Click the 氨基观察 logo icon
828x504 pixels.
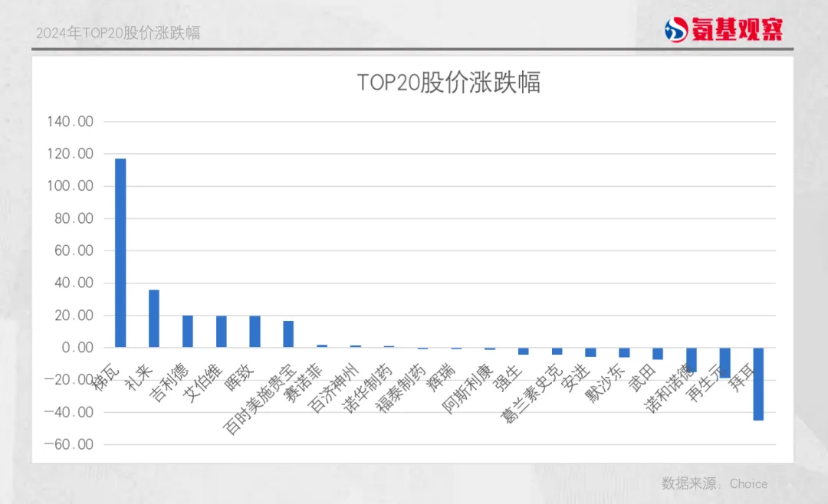click(676, 30)
